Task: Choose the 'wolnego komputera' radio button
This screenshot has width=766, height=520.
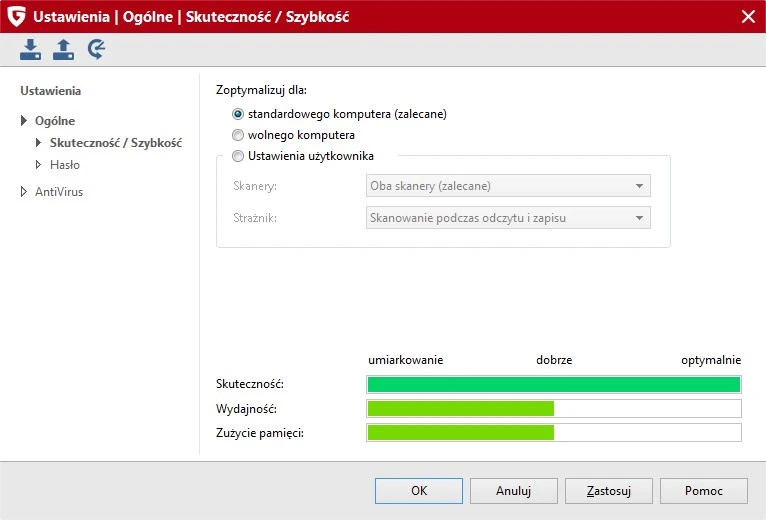Action: 238,135
